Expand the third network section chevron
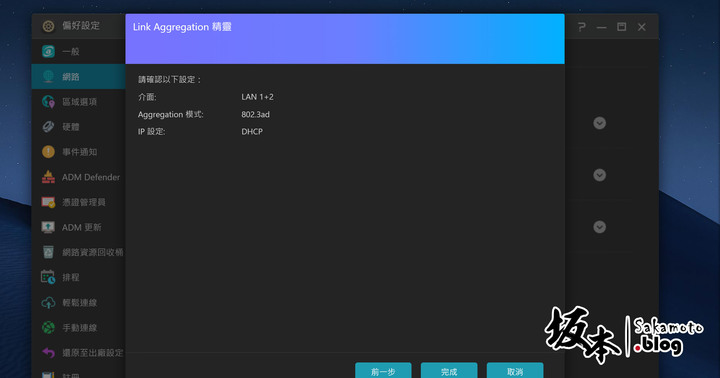Image resolution: width=720 pixels, height=378 pixels. coord(599,227)
